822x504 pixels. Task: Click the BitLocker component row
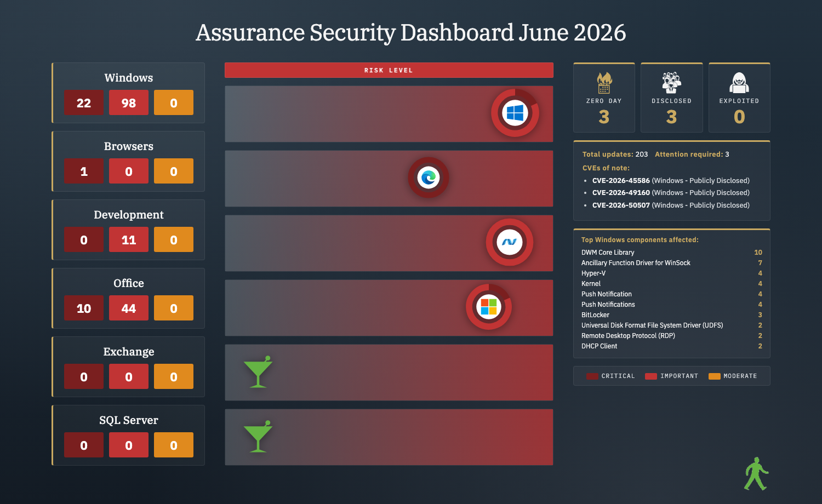pyautogui.click(x=672, y=315)
